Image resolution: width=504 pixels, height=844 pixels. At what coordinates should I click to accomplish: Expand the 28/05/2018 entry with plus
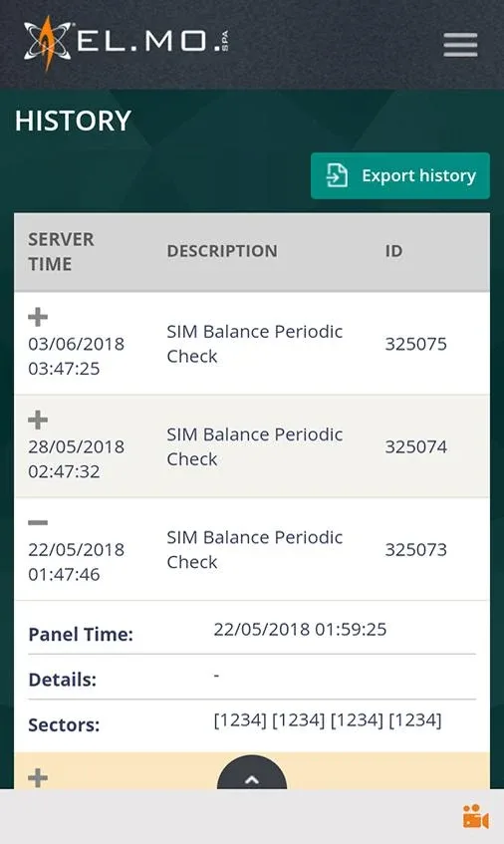click(x=38, y=420)
